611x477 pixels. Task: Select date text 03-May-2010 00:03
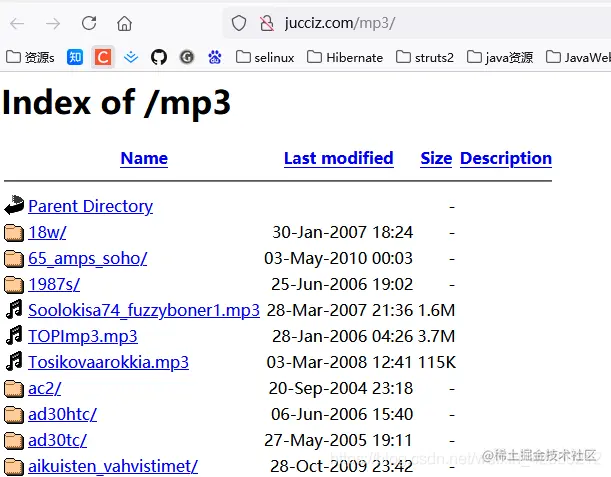[338, 258]
